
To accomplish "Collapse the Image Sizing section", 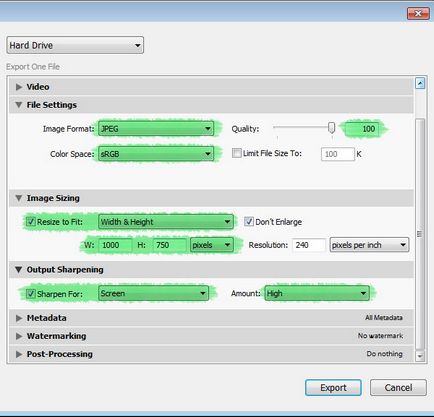I will tap(19, 198).
